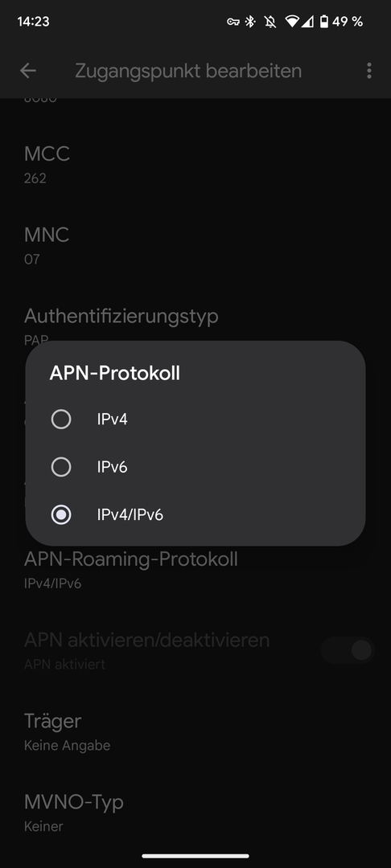Toggle the APN aktivieren/deaktivieren switch
Viewport: 391px width, 868px height.
coord(348,650)
